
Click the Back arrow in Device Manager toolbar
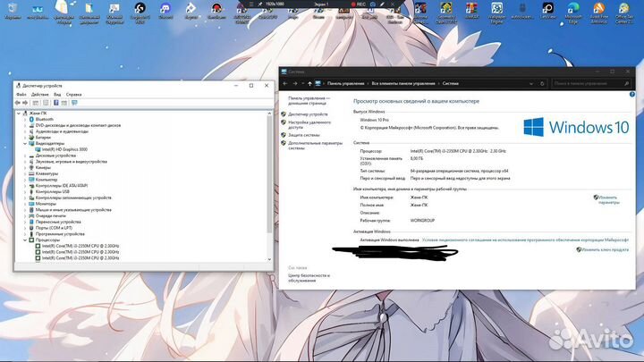(x=19, y=103)
